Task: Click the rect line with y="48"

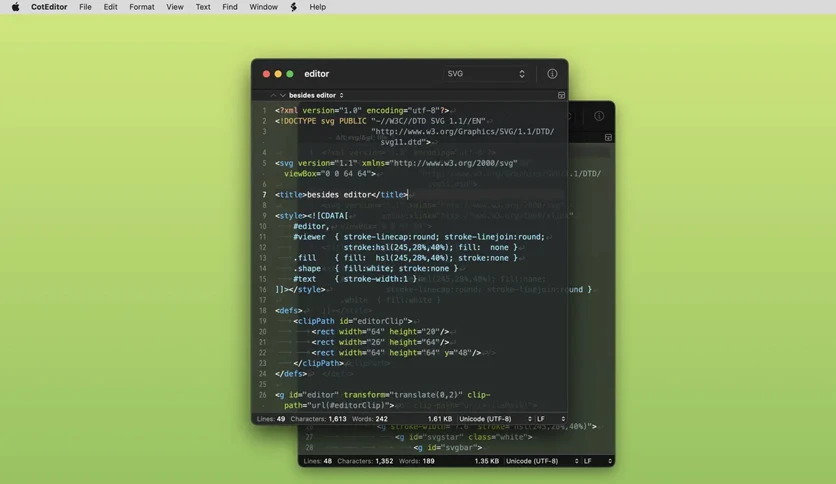Action: [x=396, y=353]
